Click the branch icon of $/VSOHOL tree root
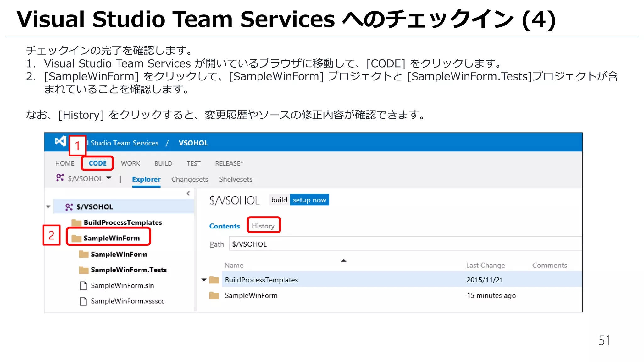Screen dimensions: 644x362 (69, 207)
